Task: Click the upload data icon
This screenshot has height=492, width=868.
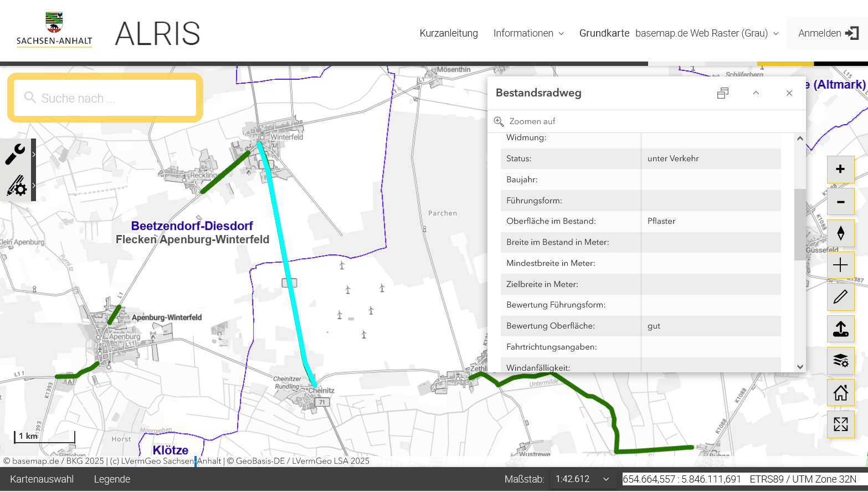Action: pyautogui.click(x=840, y=329)
